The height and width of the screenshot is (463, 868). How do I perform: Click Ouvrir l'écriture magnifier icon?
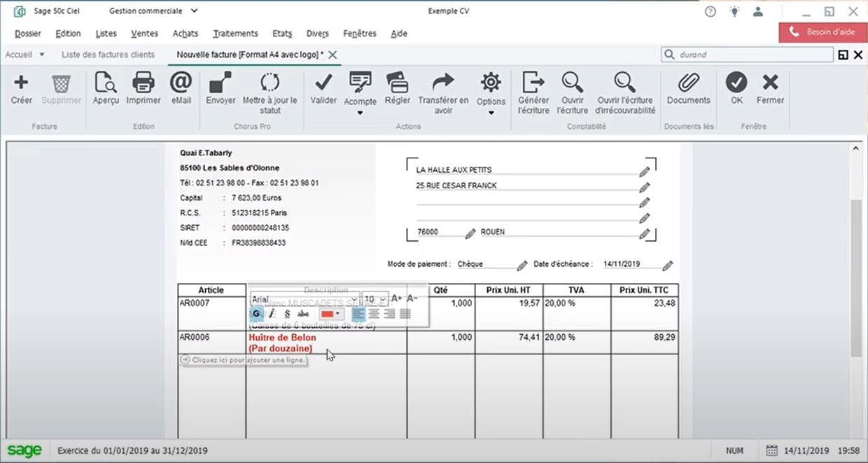pyautogui.click(x=573, y=83)
